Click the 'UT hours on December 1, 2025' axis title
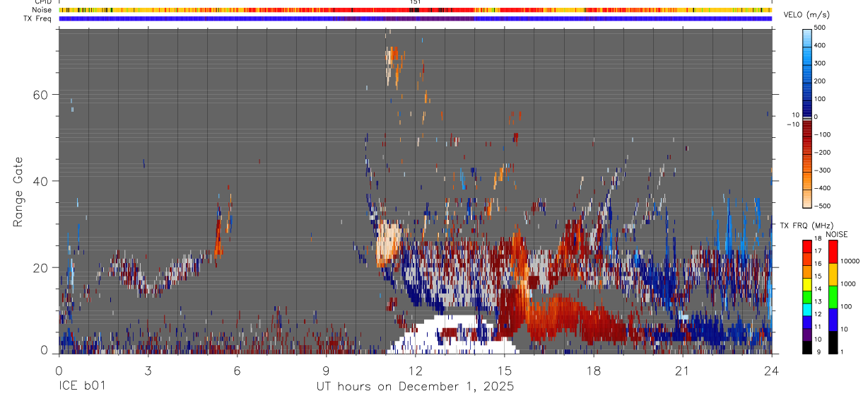The image size is (868, 401). [x=414, y=387]
